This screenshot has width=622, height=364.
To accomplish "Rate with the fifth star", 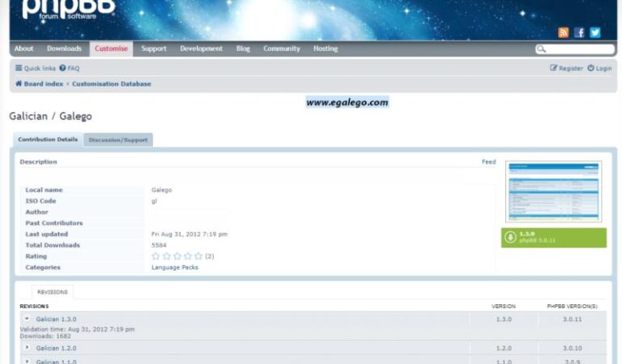I will click(198, 256).
